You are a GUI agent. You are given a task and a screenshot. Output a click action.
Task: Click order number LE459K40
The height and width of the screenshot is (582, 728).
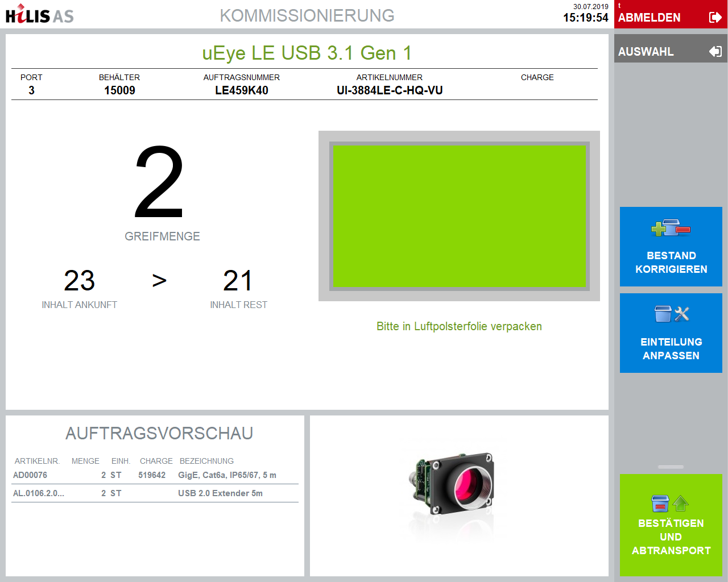click(242, 90)
